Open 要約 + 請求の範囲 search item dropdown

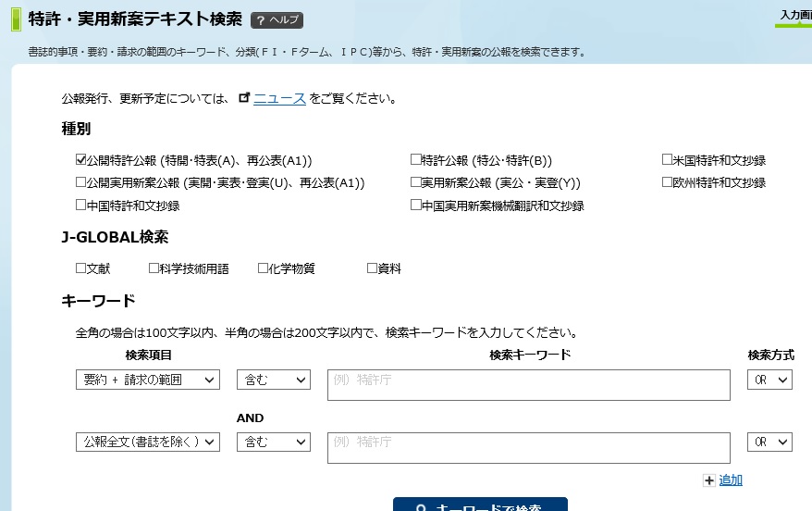[148, 380]
